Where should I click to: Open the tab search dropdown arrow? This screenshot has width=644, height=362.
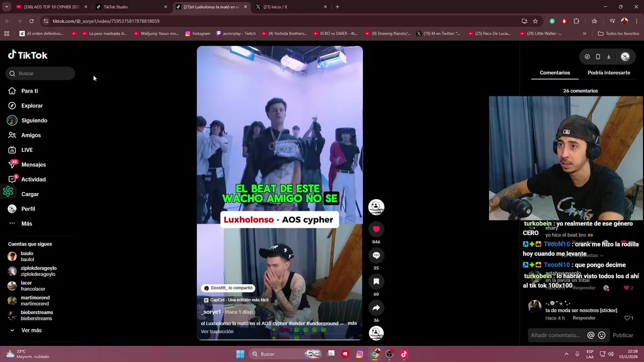[x=7, y=7]
